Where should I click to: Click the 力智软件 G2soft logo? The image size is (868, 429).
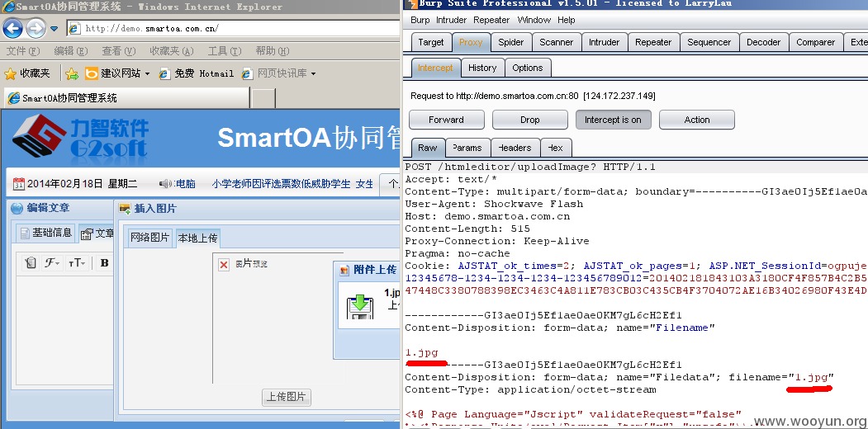[81, 137]
